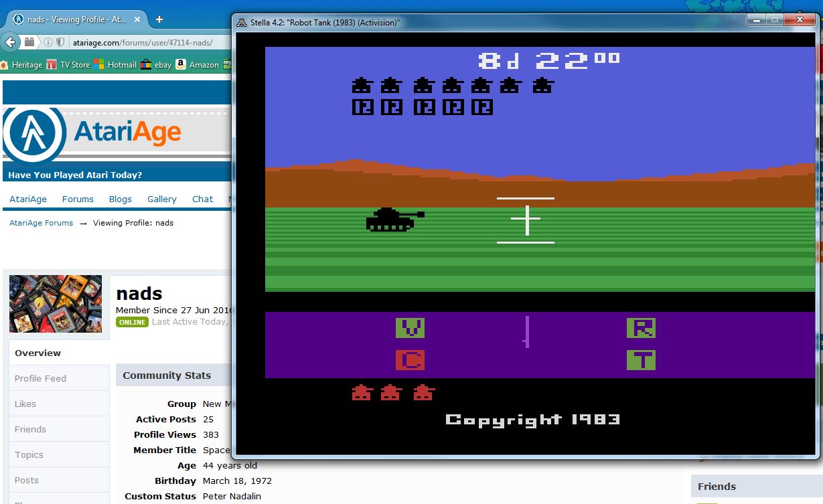The height and width of the screenshot is (504, 823).
Task: Open the Amazon bookmark
Action: click(198, 65)
